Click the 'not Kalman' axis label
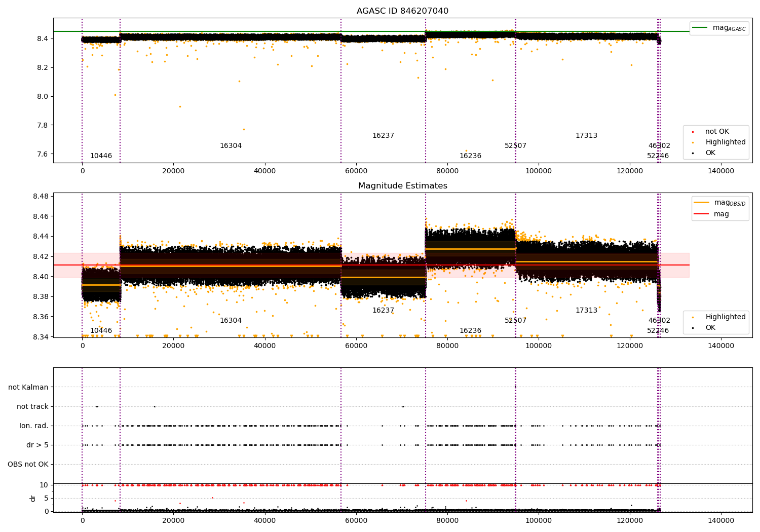Screen dimensions: 760x532 [28, 387]
